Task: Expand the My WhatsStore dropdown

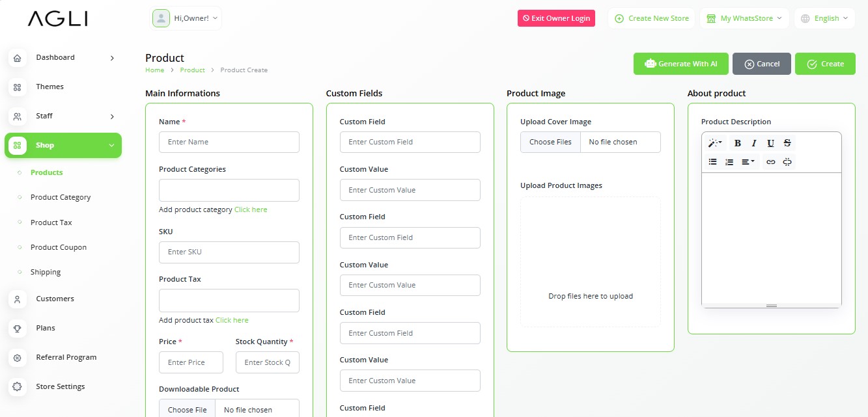Action: (744, 18)
